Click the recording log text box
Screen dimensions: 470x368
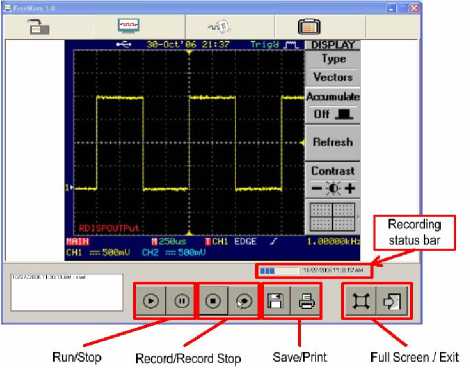67,292
